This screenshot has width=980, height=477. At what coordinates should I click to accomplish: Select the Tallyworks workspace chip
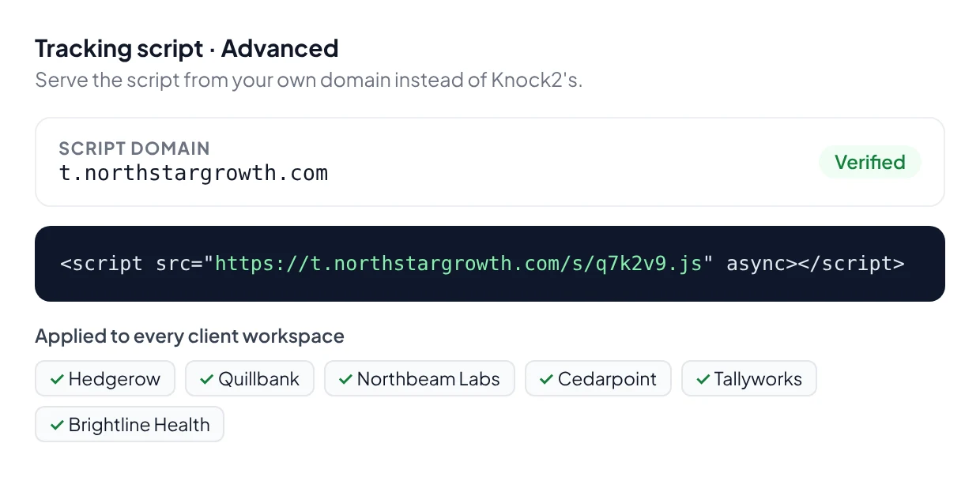[749, 379]
